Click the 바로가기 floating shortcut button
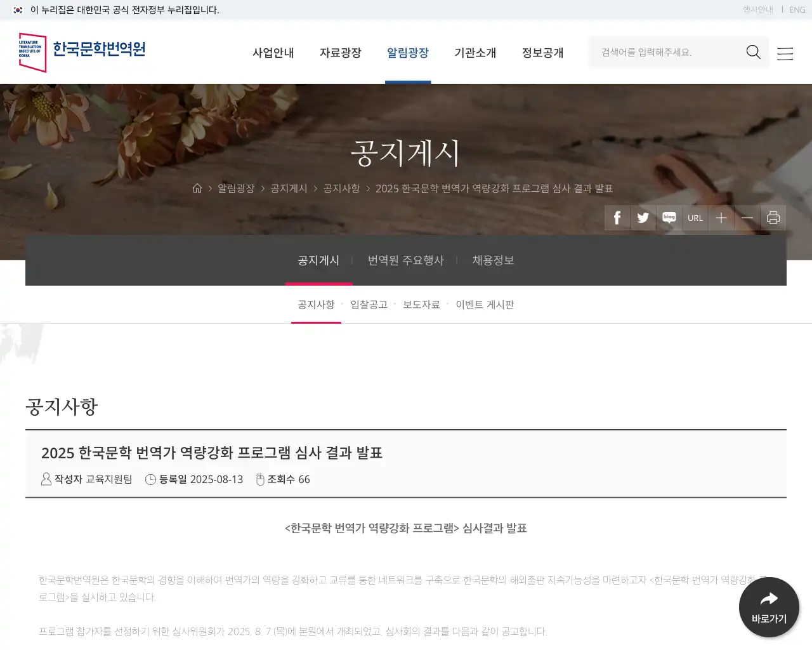This screenshot has height=650, width=812. [769, 607]
